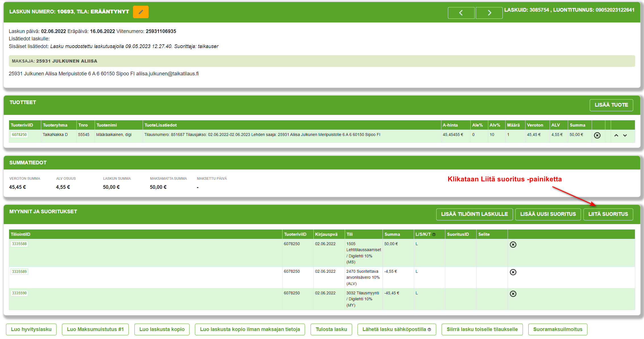Delete product row 6078250 with X icon
This screenshot has height=339, width=644.
[x=597, y=135]
